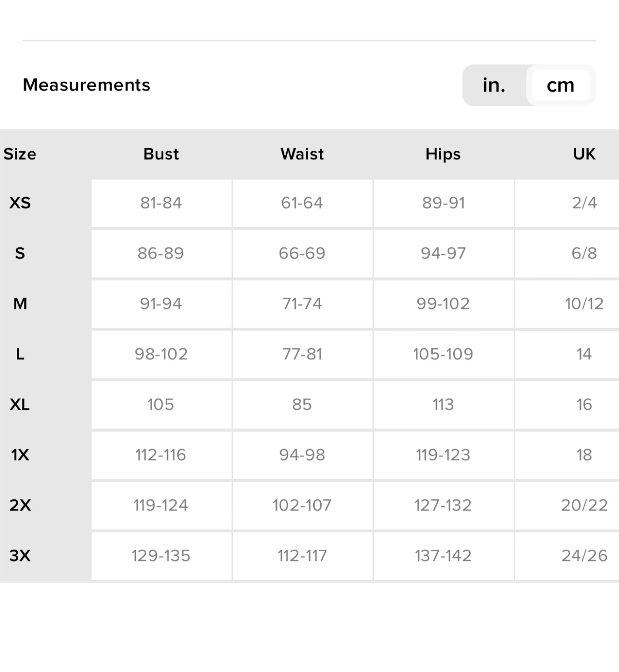Screen dimensions: 619x672
Task: Click the 86-89 bust cell
Action: point(161,253)
